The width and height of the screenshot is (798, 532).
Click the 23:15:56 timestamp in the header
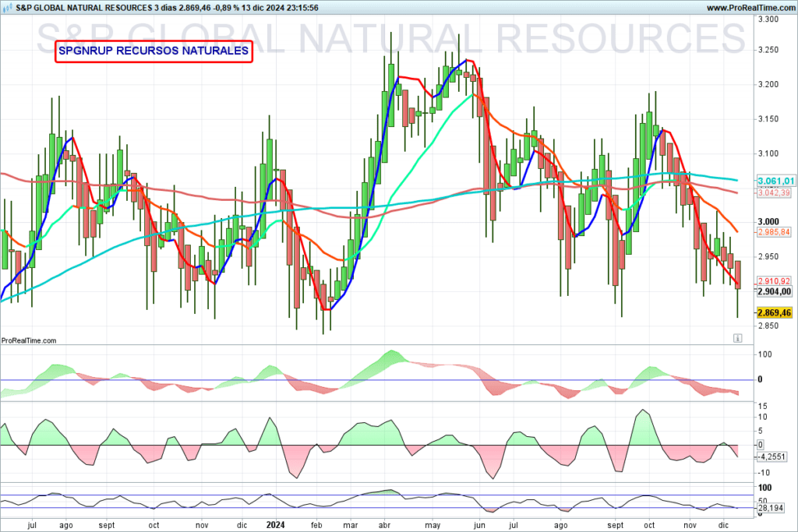(x=302, y=8)
